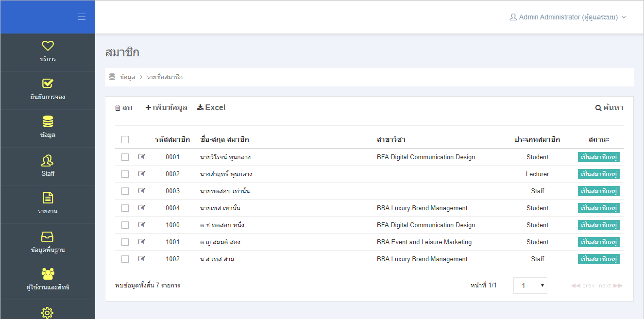
Task: Click the status badge for member 1000
Action: (x=599, y=225)
